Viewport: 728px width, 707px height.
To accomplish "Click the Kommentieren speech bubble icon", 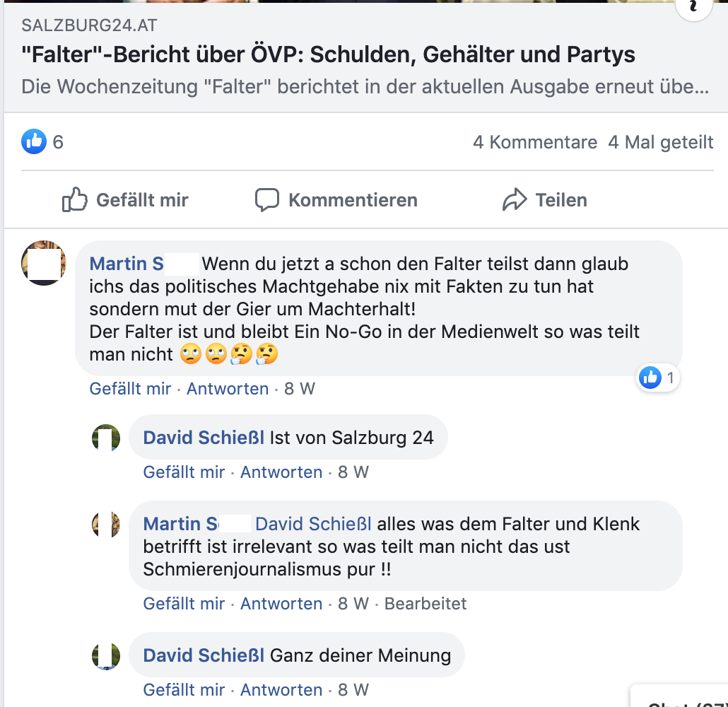I will click(266, 200).
